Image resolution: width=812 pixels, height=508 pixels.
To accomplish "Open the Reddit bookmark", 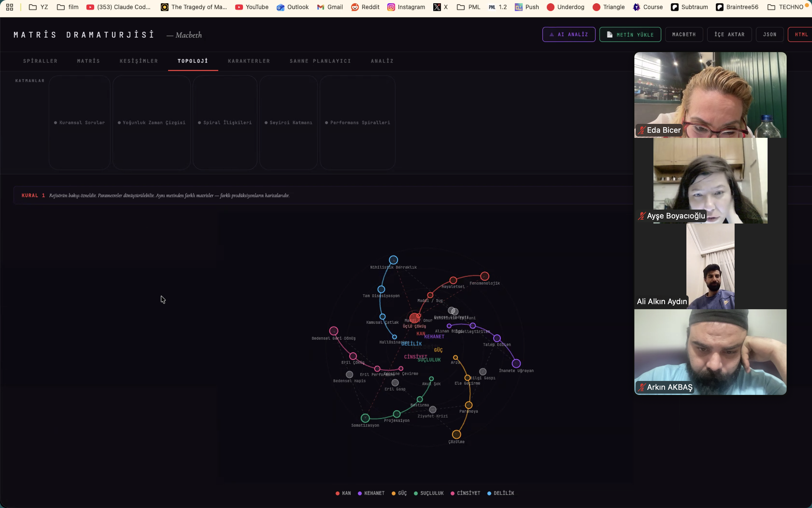I will pyautogui.click(x=365, y=7).
